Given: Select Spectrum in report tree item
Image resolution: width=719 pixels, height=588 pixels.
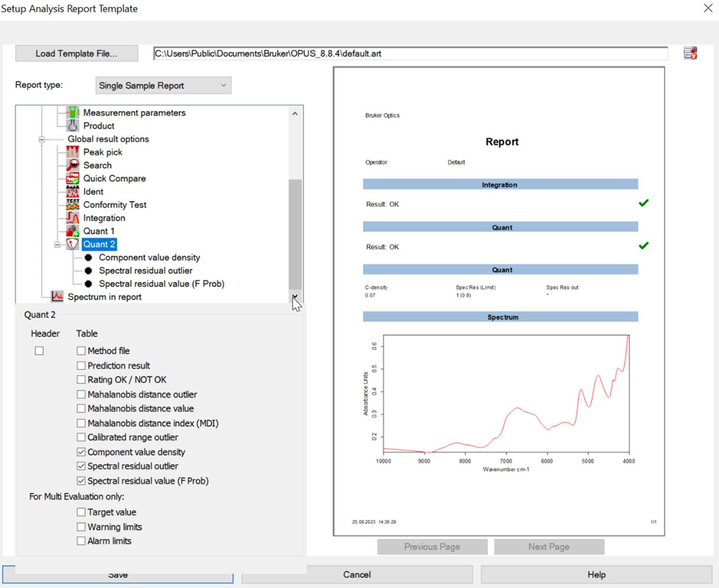Looking at the screenshot, I should (x=104, y=297).
